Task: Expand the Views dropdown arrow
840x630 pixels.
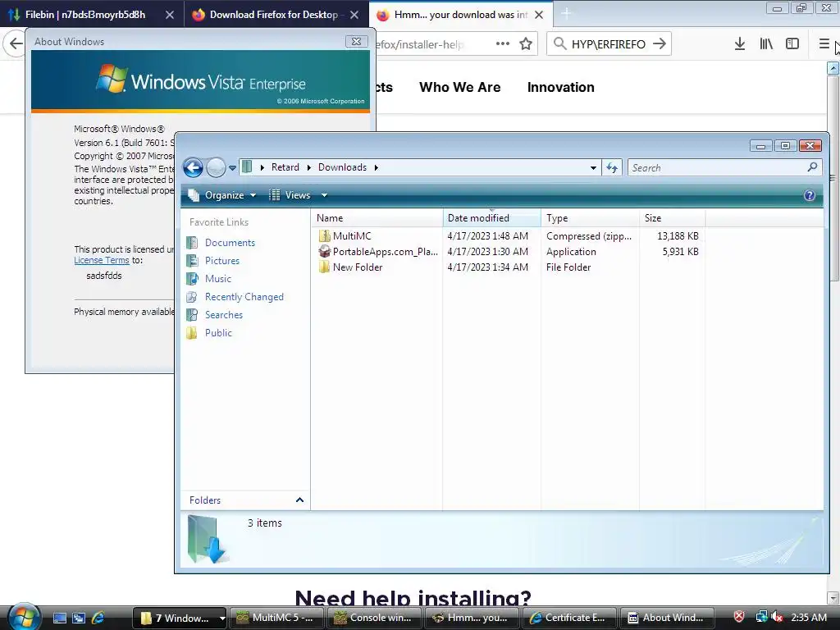Action: pos(324,195)
